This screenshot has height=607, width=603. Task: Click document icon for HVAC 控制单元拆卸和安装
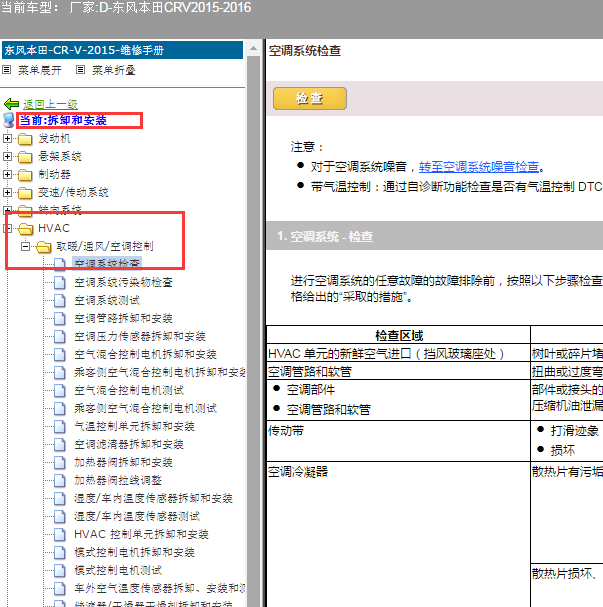60,535
